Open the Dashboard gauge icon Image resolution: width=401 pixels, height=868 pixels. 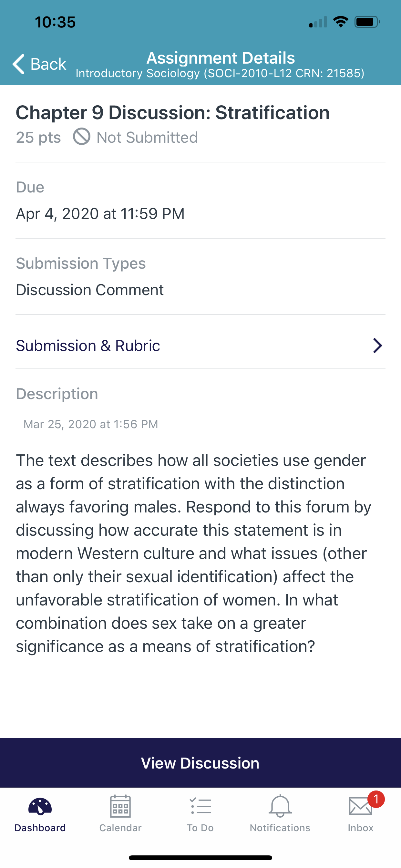pyautogui.click(x=40, y=806)
